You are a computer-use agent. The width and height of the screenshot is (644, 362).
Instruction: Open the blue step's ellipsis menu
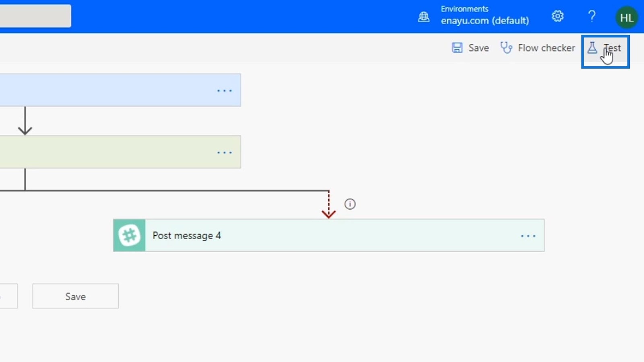click(x=224, y=90)
